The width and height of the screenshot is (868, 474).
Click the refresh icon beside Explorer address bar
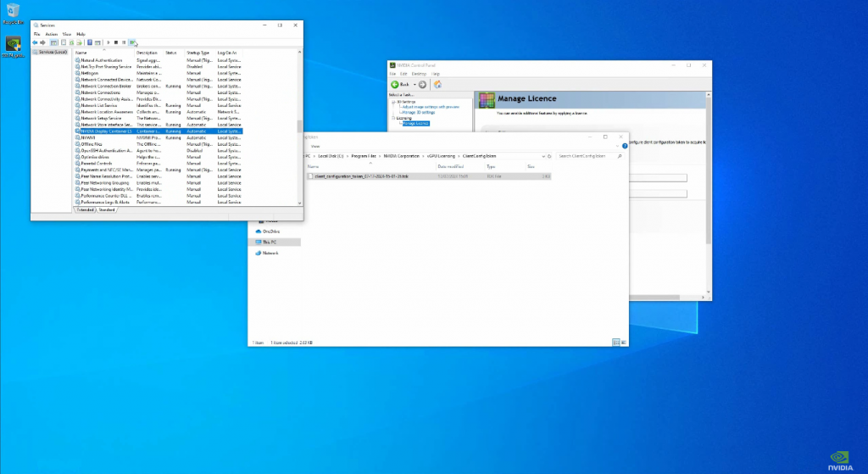[x=549, y=156]
